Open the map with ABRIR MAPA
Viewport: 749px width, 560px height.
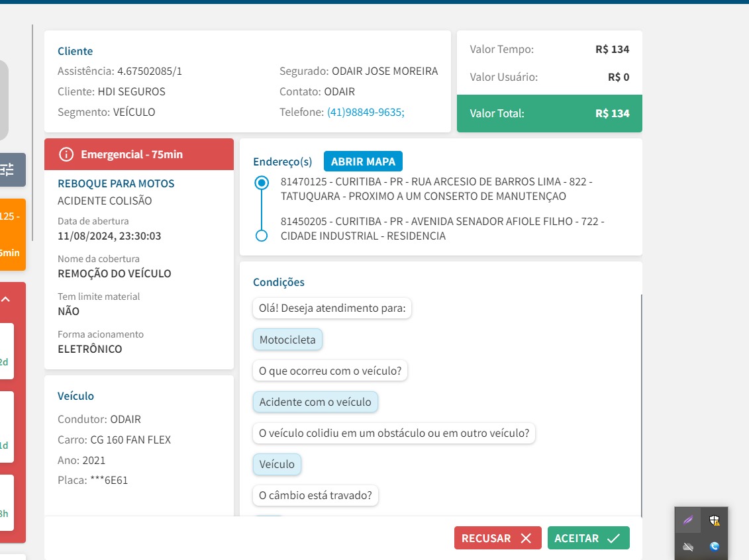[x=363, y=162]
